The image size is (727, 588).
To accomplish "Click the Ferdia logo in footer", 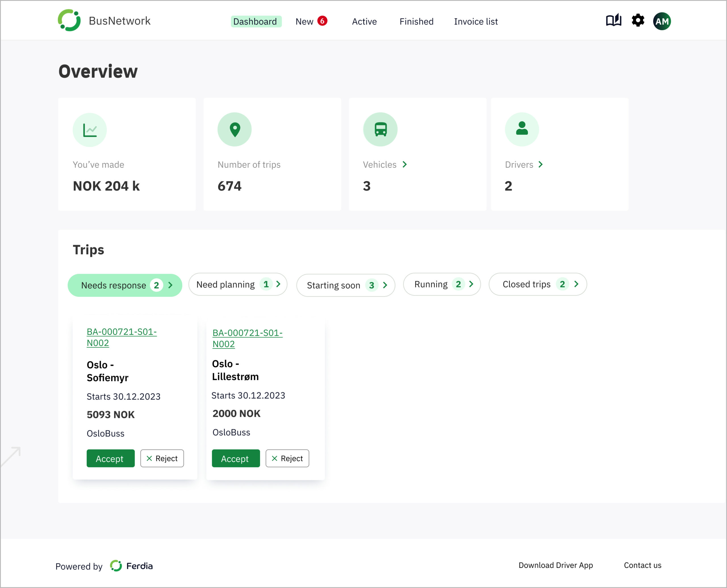I will point(131,566).
